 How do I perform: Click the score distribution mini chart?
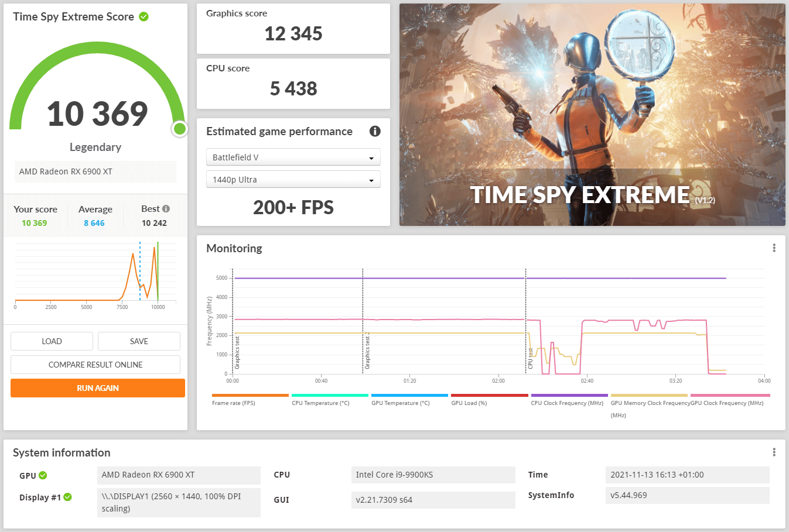(x=95, y=275)
